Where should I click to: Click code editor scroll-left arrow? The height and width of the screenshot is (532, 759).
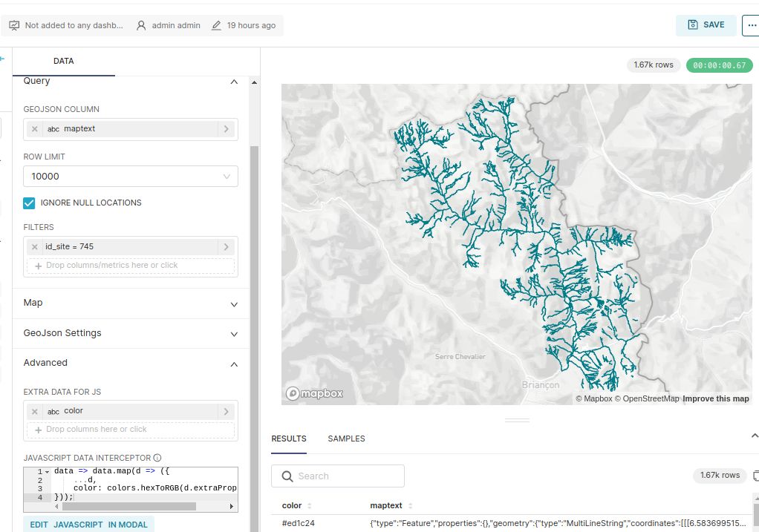pos(56,506)
